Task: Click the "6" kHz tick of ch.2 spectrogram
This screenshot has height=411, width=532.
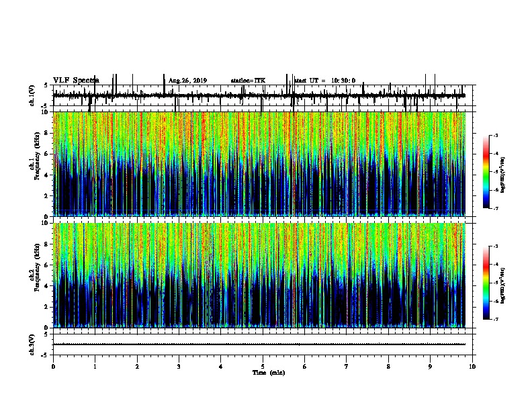Action: [x=46, y=265]
